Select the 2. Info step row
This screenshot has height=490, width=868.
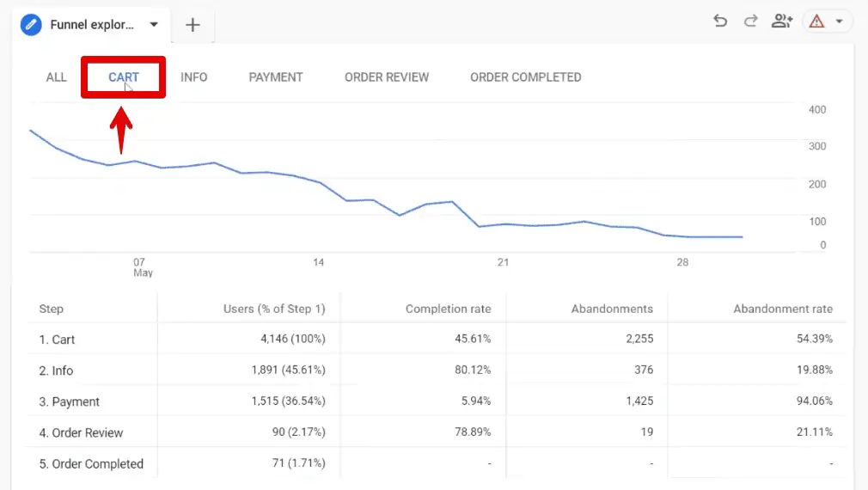437,370
